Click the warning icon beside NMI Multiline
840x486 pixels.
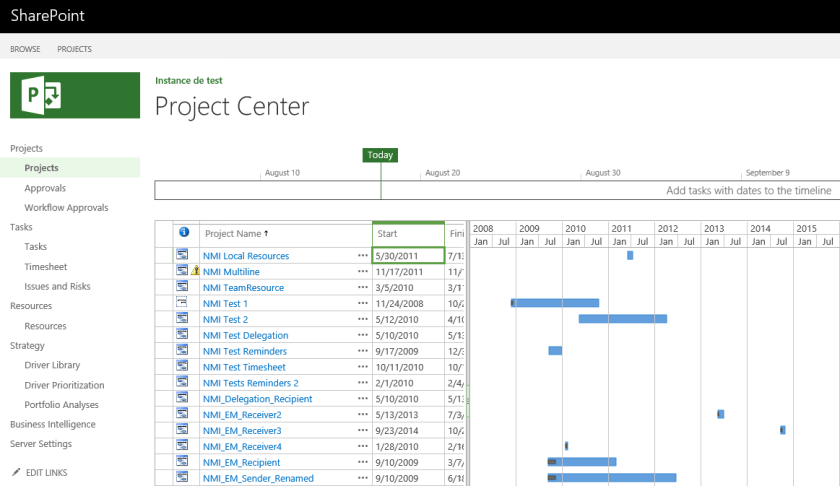[195, 271]
